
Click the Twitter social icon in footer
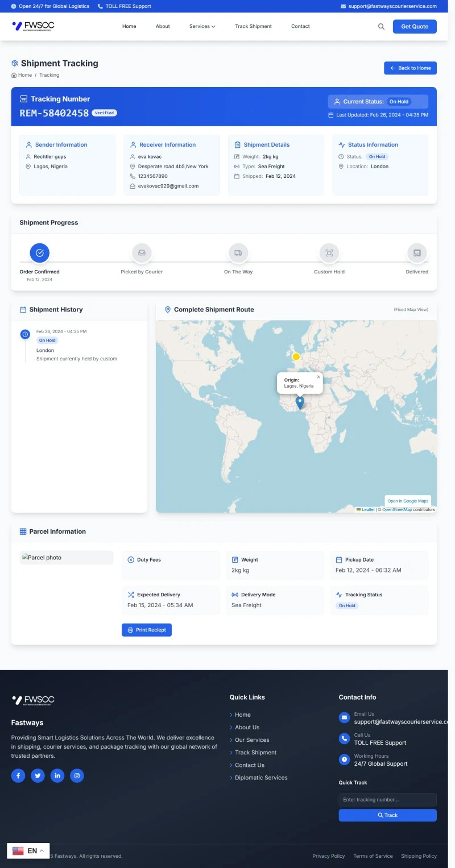pos(38,775)
